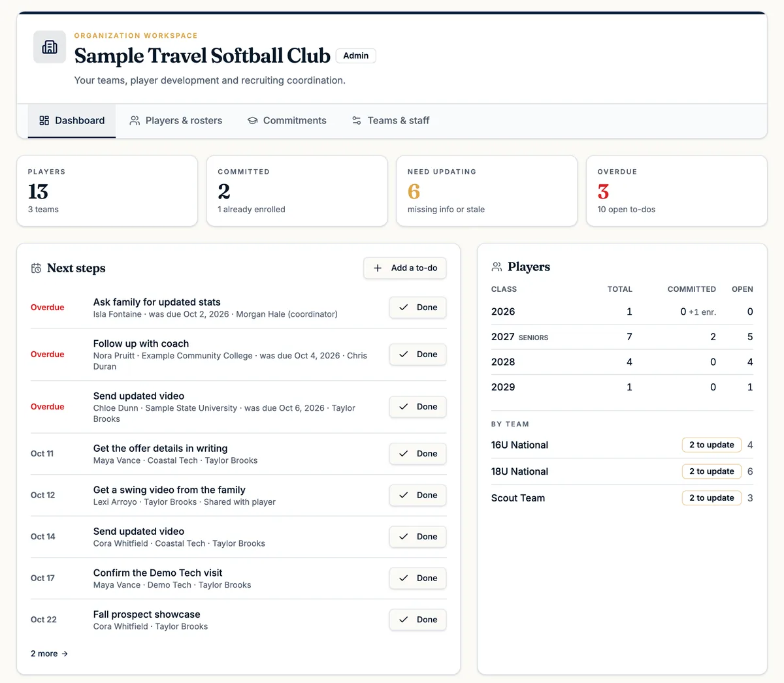784x683 pixels.
Task: Mark 'Follow up with coach' Done
Action: click(x=417, y=355)
